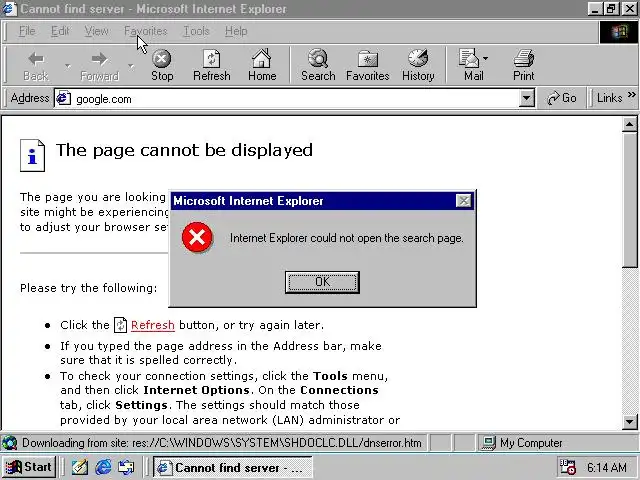Expand the Mail dropdown arrow
This screenshot has height=480, width=640.
[x=485, y=59]
